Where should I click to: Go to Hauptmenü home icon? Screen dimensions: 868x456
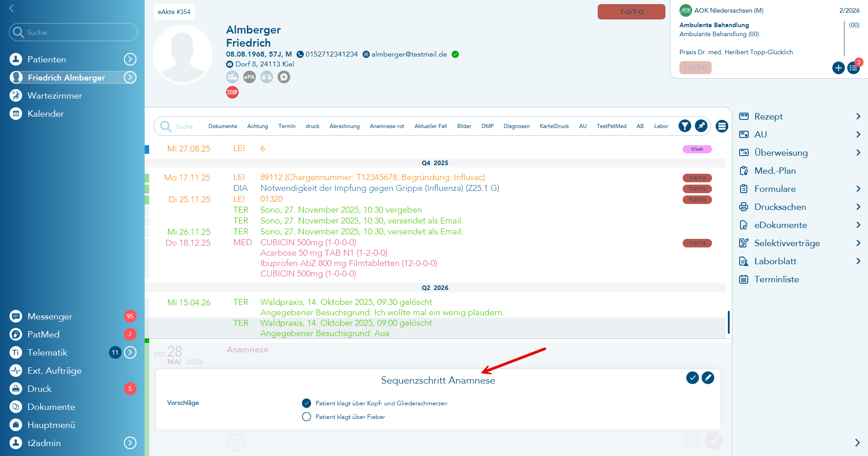(x=16, y=425)
